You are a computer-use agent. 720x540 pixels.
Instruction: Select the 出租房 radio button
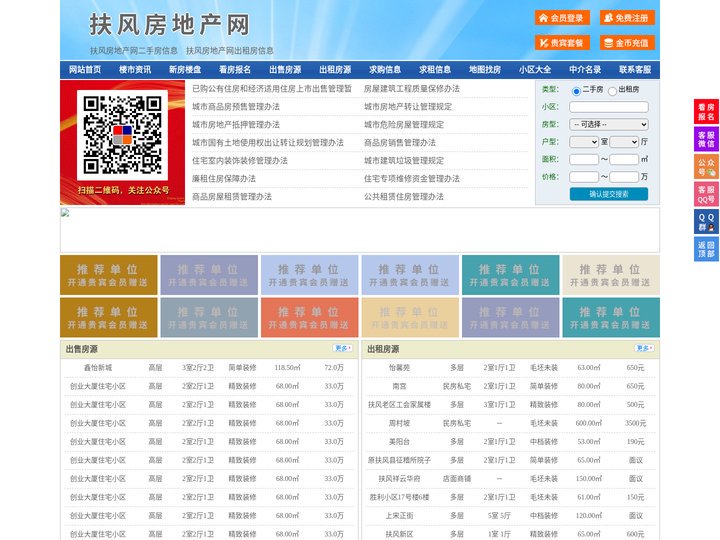pos(612,91)
